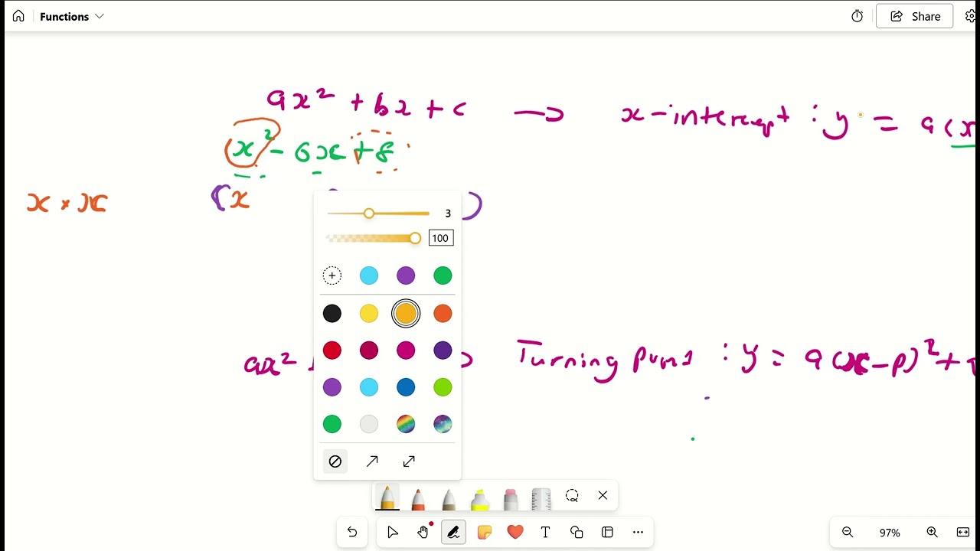The image size is (980, 551).
Task: Choose the black color swatch
Action: pos(332,313)
